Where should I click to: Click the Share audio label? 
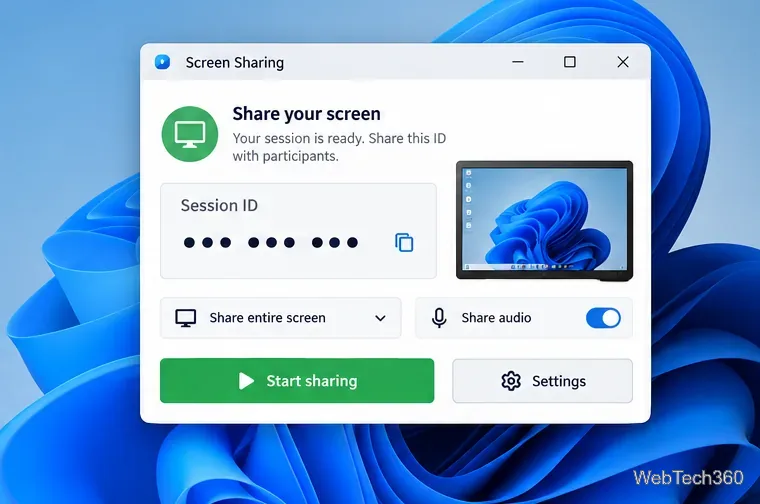click(496, 318)
